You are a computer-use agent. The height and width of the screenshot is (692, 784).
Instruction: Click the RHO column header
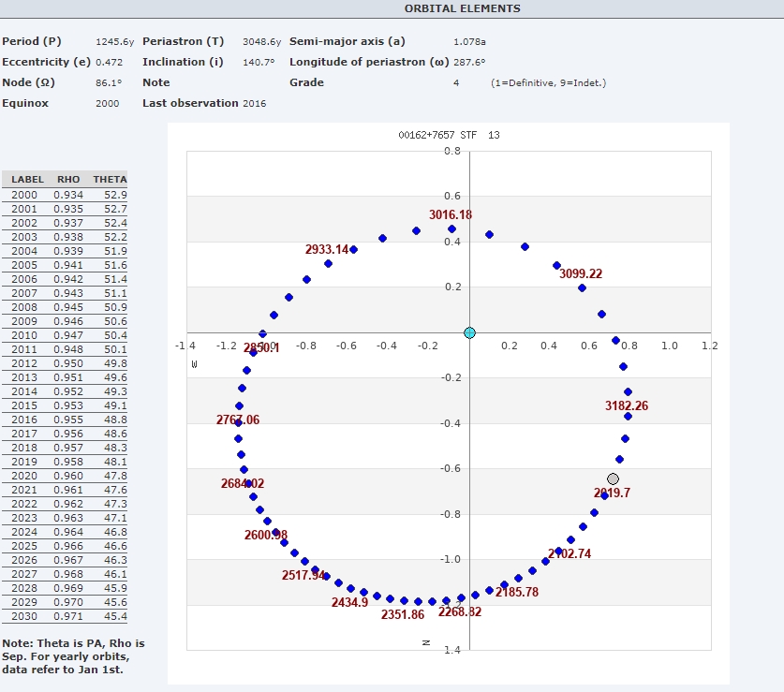[68, 179]
